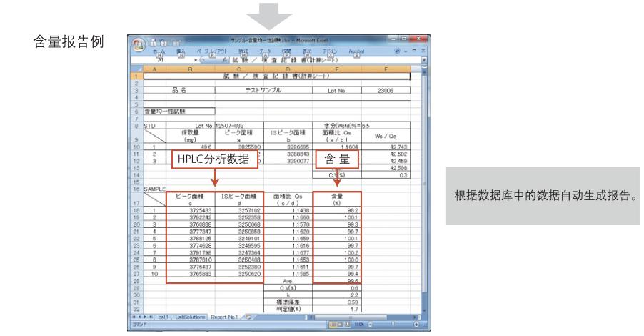Select the Report No.1 sheet tab

[224, 317]
